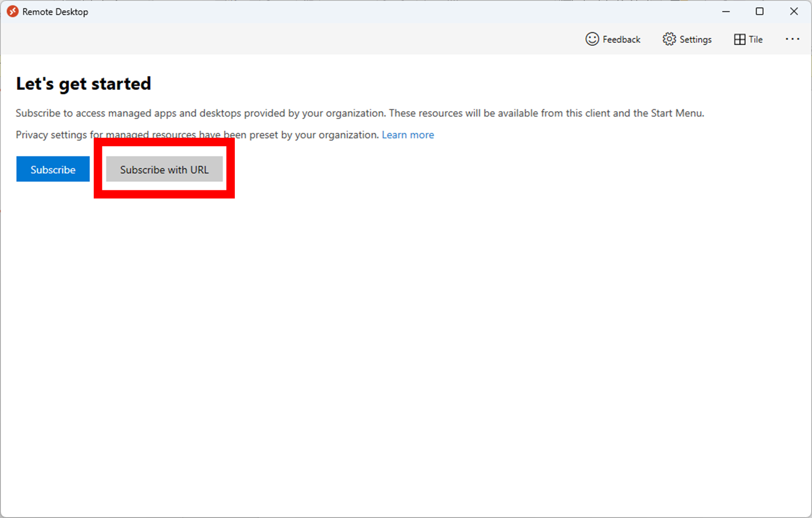
Task: Click the Subscribe with URL button
Action: pos(164,169)
